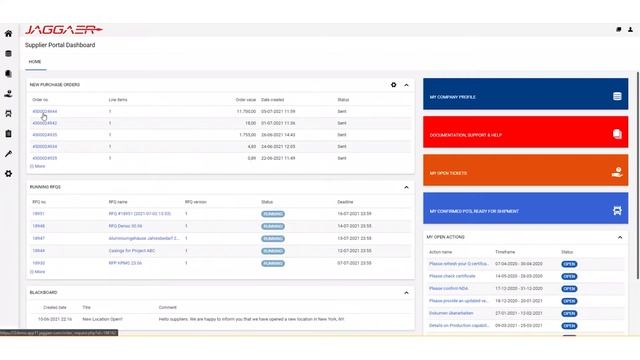The height and width of the screenshot is (360, 640).
Task: Open the RFP KPMG 23.06 link
Action: click(x=125, y=263)
